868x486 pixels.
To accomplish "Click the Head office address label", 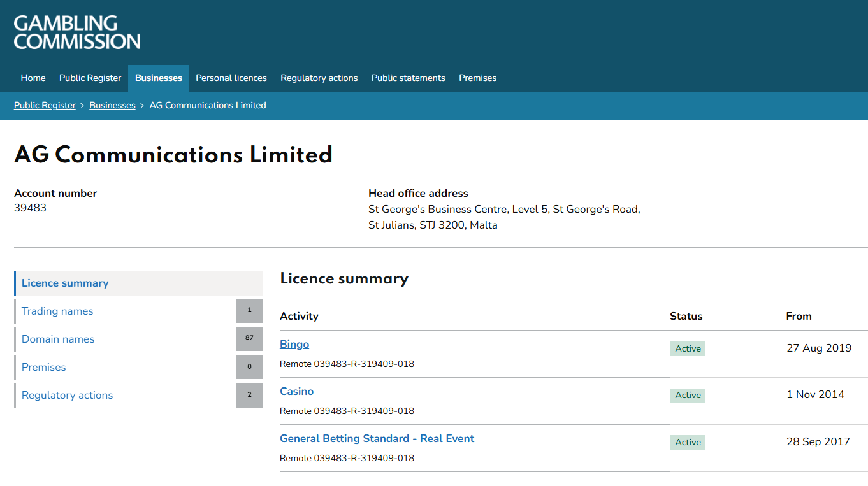I will click(418, 193).
